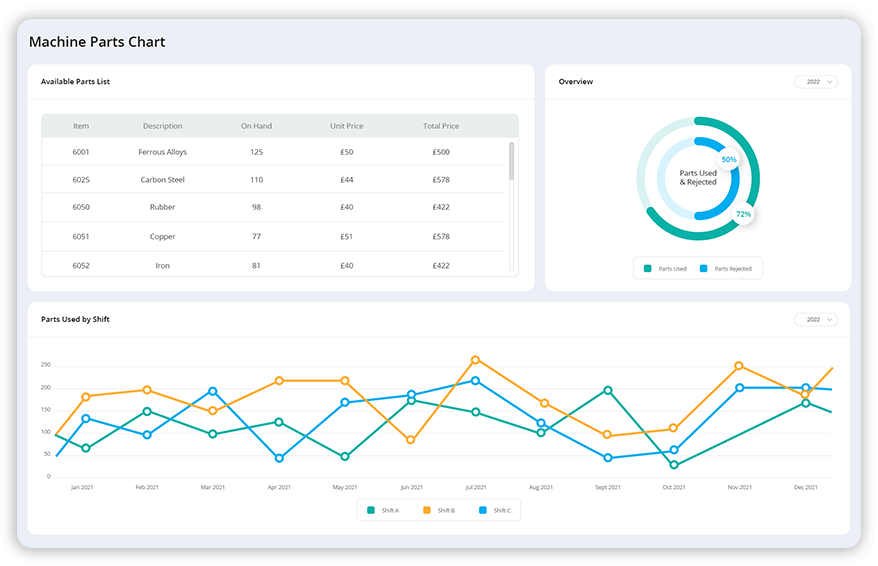Open the Parts Used by Shift year dropdown
The image size is (878, 566).
pyautogui.click(x=815, y=320)
